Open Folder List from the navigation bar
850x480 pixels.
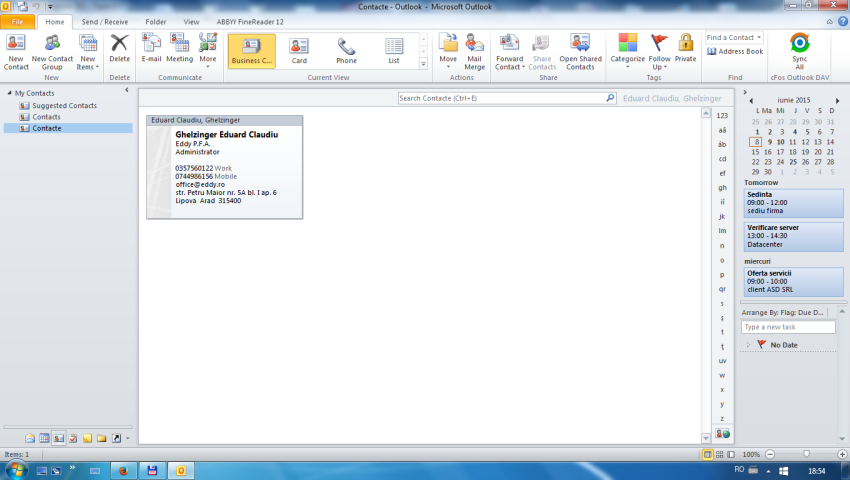[x=102, y=438]
